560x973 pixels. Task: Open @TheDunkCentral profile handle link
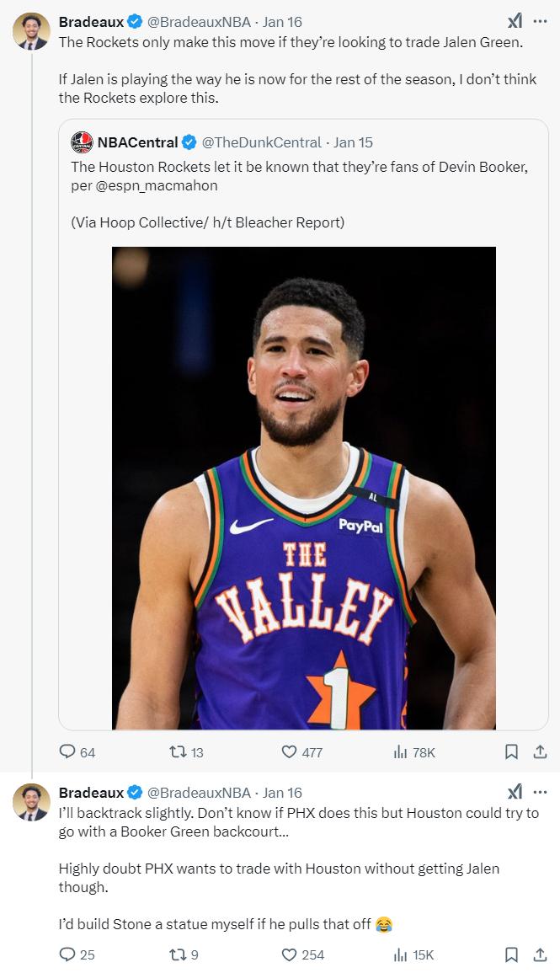click(262, 142)
